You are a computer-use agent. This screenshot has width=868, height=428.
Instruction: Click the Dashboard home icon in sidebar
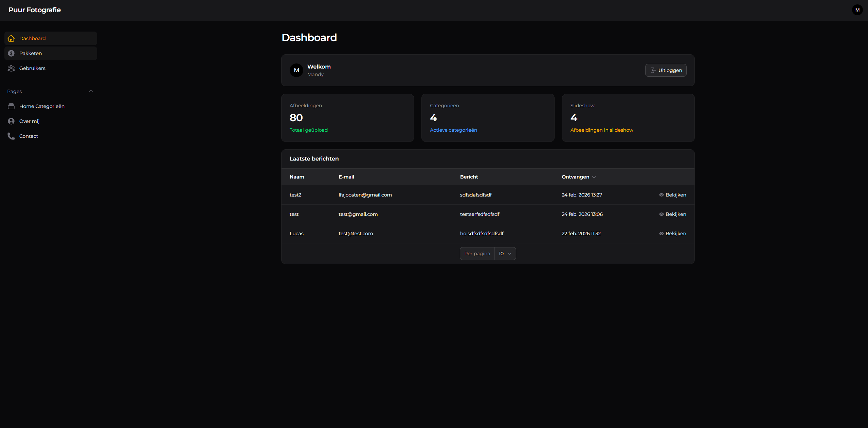(x=11, y=38)
